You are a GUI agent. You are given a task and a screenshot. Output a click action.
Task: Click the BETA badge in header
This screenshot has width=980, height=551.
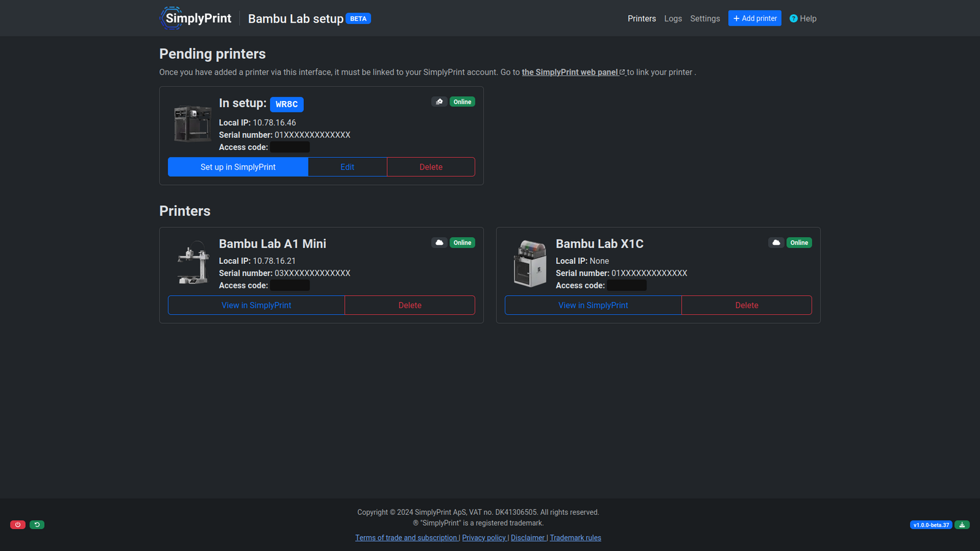358,18
